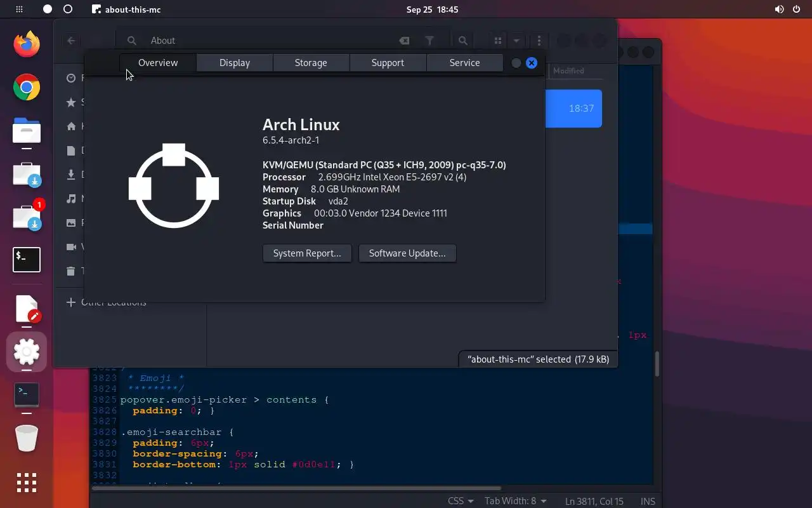Click the grey round button beside Service tab
Viewport: 812px width, 508px height.
516,63
